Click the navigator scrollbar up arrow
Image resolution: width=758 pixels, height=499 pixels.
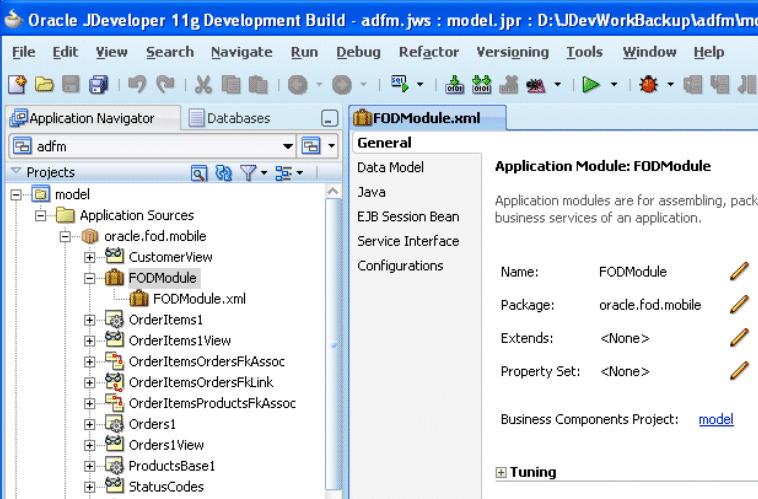pos(333,191)
